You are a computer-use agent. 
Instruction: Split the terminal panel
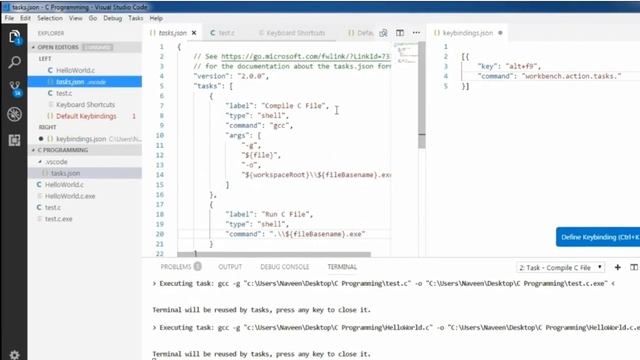(633, 267)
